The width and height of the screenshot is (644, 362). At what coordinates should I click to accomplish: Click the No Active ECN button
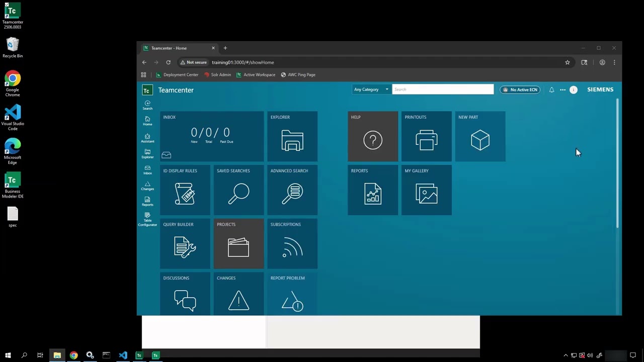pyautogui.click(x=520, y=89)
